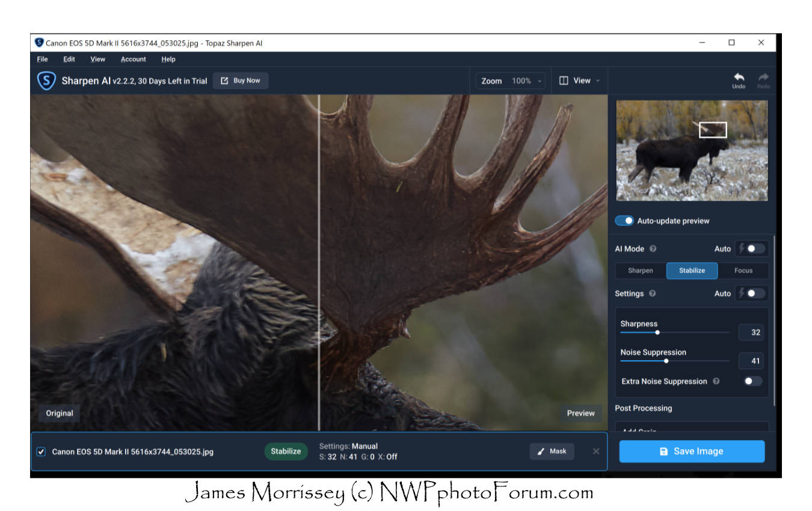Open the Account menu
The image size is (812, 511).
tap(134, 59)
